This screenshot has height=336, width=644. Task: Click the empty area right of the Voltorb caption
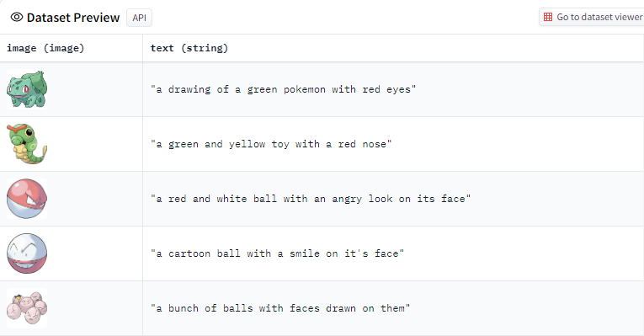555,199
